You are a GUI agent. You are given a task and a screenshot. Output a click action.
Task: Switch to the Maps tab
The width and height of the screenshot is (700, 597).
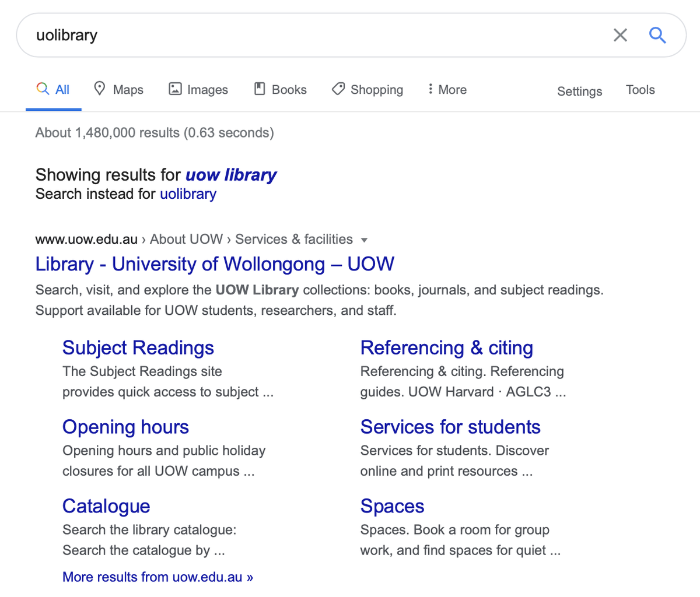tap(118, 89)
